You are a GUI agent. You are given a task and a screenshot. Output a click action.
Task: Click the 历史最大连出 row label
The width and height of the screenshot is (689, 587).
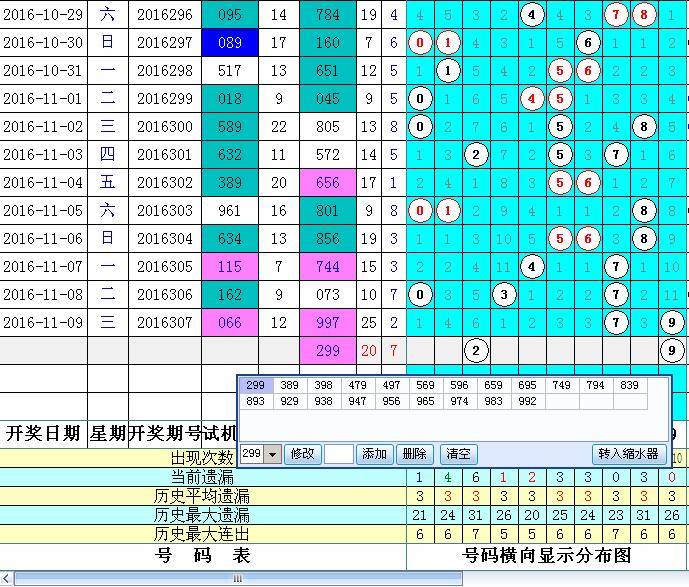click(x=202, y=534)
